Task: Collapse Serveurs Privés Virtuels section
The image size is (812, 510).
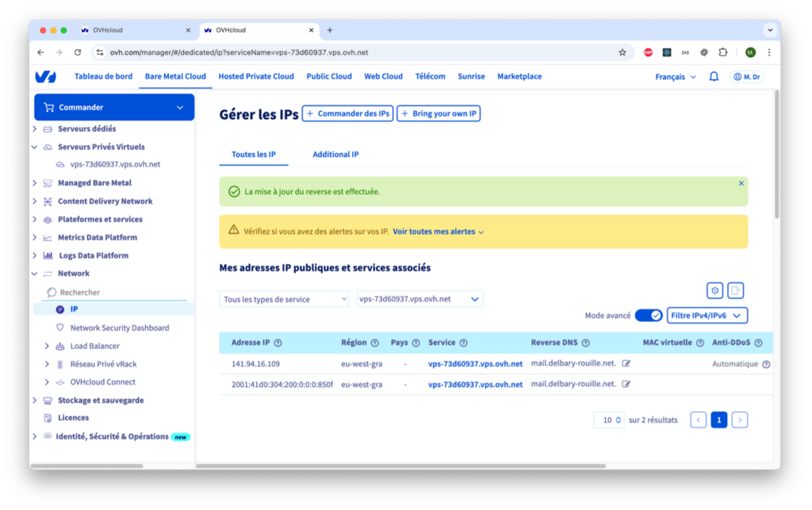Action: tap(35, 147)
